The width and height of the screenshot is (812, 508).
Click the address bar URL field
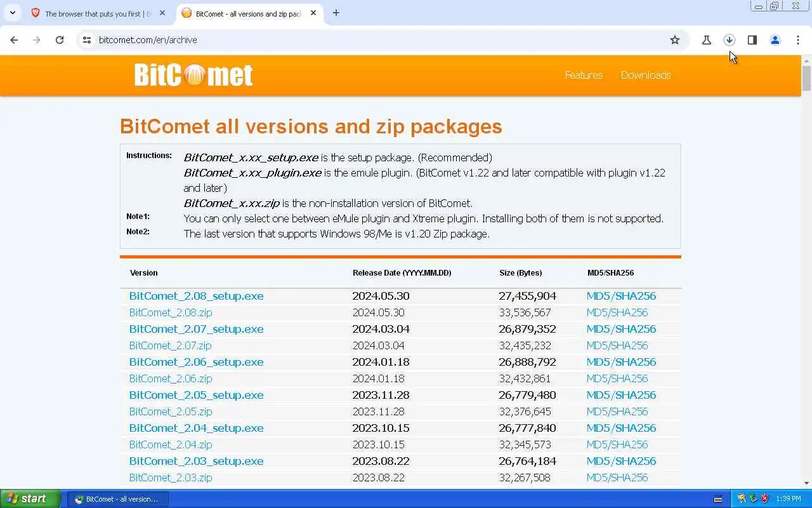coord(381,40)
